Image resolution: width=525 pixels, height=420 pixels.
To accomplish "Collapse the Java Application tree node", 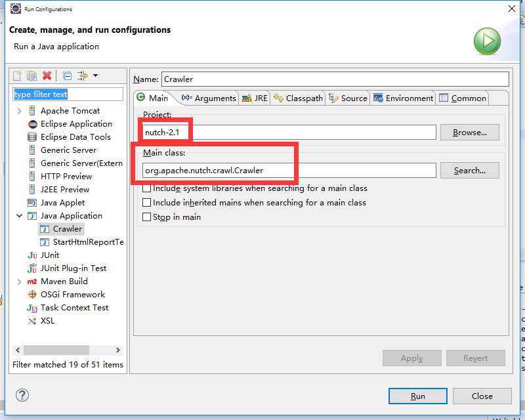I will tap(20, 216).
